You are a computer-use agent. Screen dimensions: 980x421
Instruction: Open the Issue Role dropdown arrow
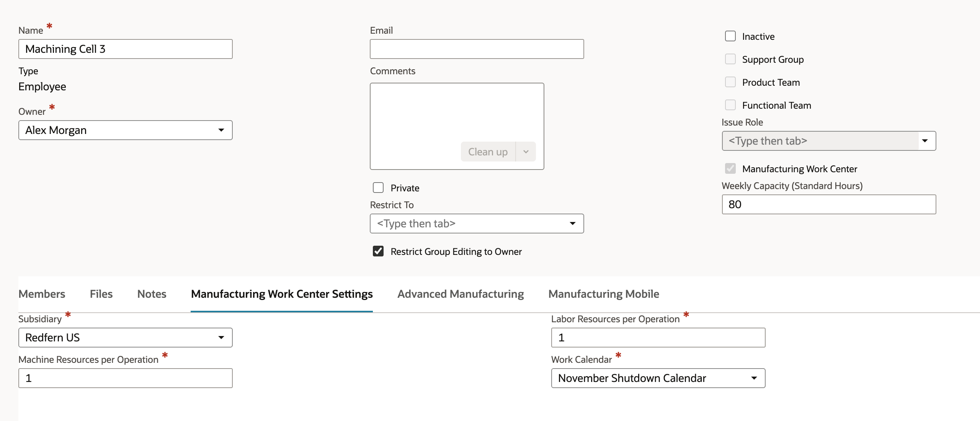925,141
